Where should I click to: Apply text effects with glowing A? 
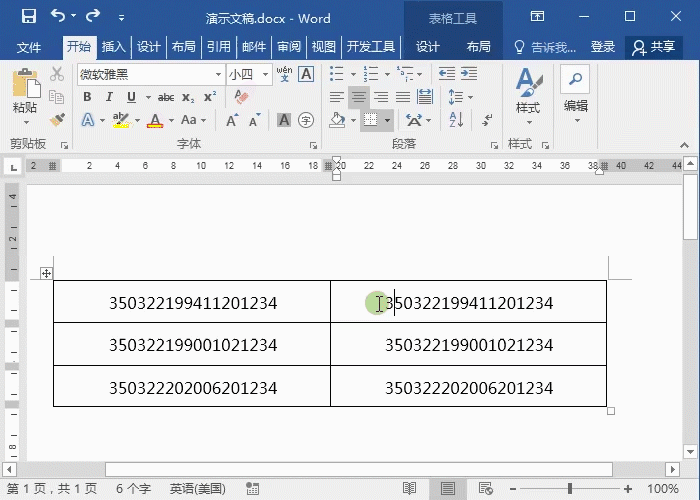(x=88, y=120)
